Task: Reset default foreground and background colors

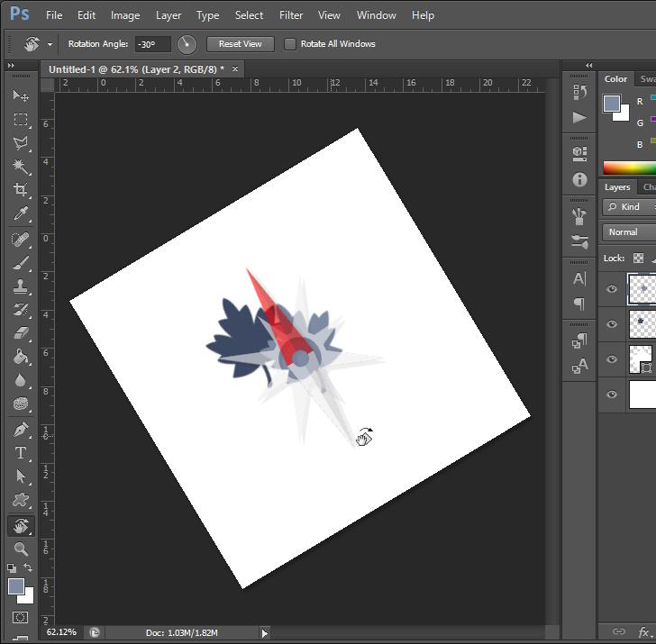Action: pos(12,567)
